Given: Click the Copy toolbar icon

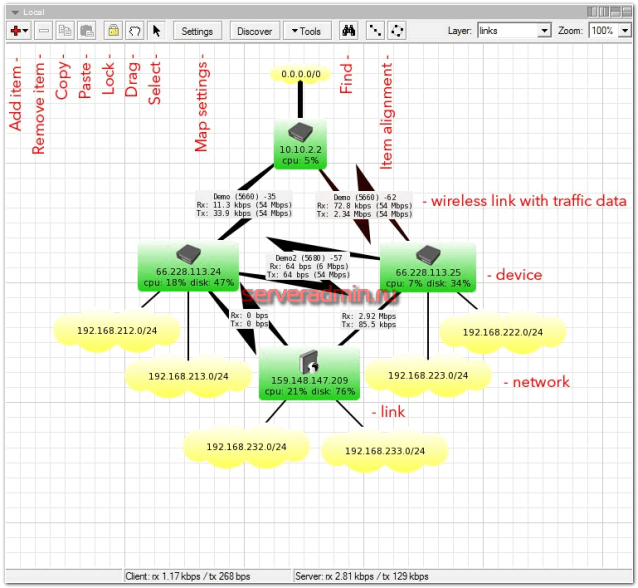Looking at the screenshot, I should 65,31.
